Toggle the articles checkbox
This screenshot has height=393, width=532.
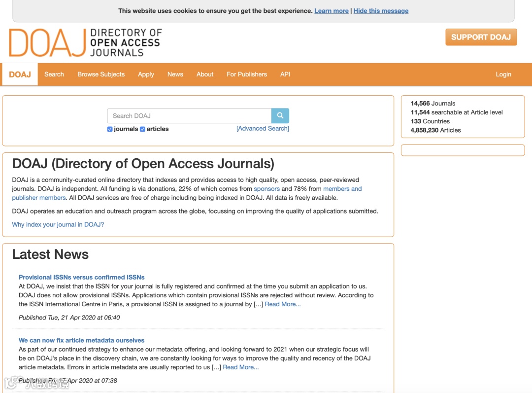point(142,129)
